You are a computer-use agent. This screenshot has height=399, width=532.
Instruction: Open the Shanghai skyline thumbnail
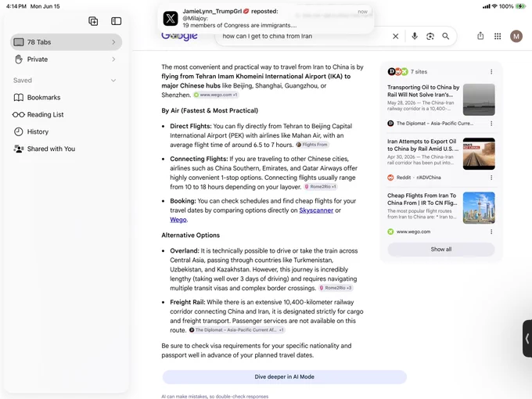point(479,208)
